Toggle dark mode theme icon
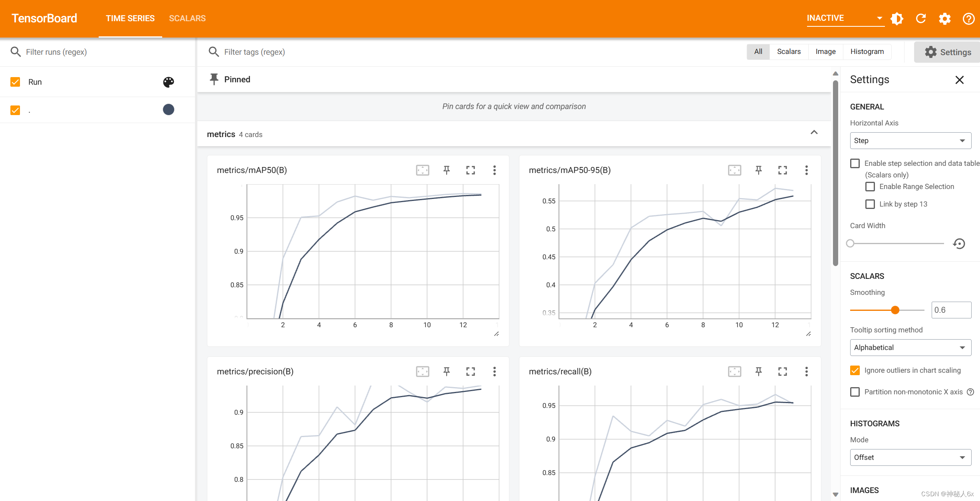 tap(897, 18)
